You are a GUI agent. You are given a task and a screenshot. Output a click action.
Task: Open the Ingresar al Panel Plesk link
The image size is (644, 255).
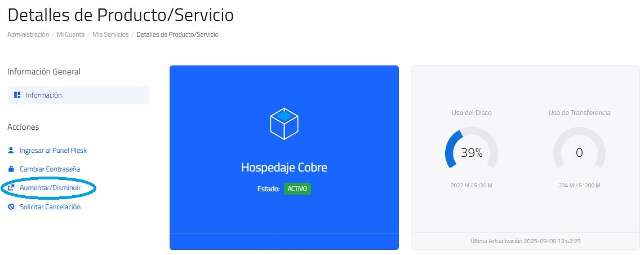(x=53, y=150)
